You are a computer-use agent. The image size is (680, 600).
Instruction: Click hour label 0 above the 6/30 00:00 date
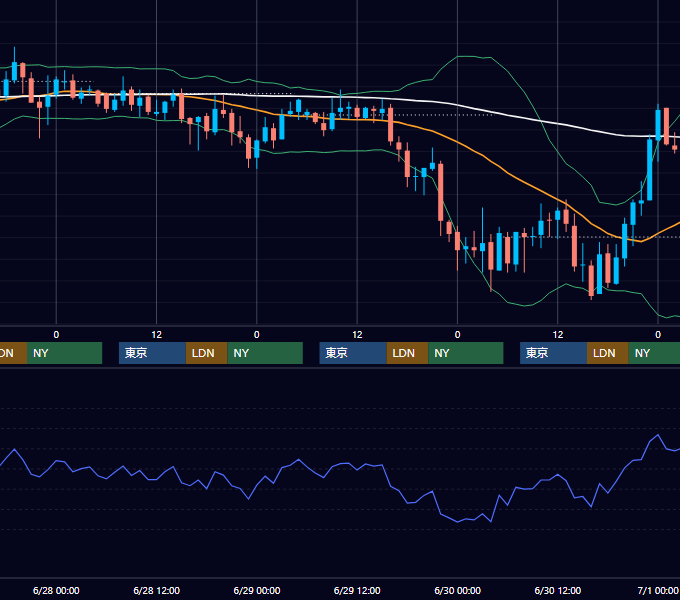coord(458,335)
